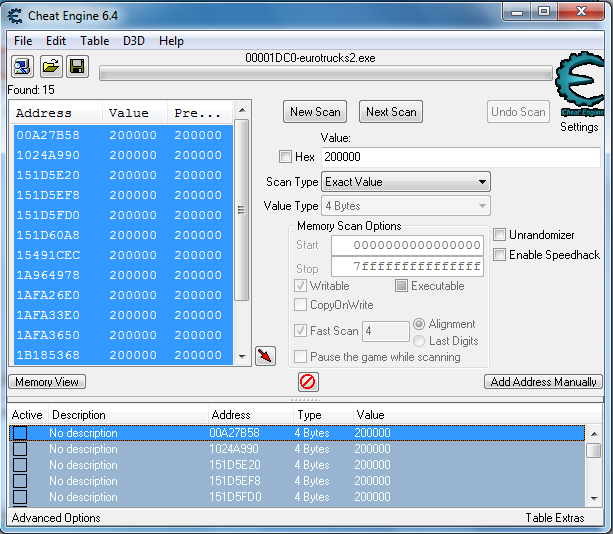This screenshot has height=534, width=613.
Task: Open the D3D menu
Action: pyautogui.click(x=134, y=41)
